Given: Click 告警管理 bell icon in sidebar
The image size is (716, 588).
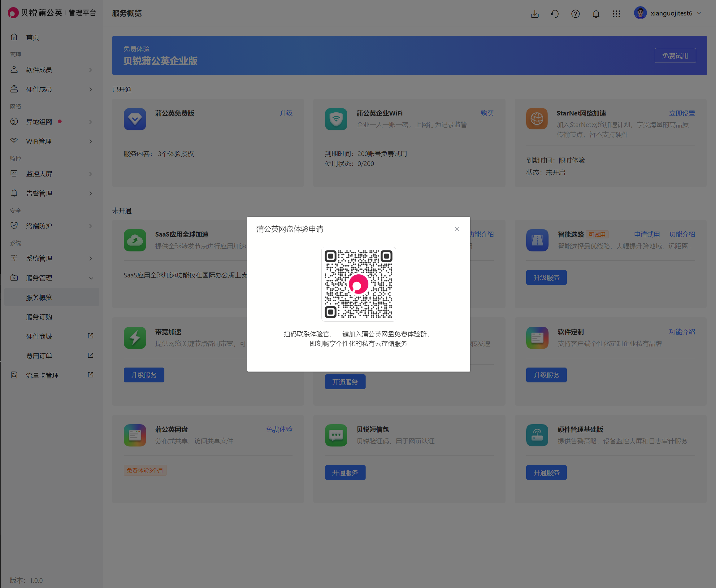Looking at the screenshot, I should 14,193.
